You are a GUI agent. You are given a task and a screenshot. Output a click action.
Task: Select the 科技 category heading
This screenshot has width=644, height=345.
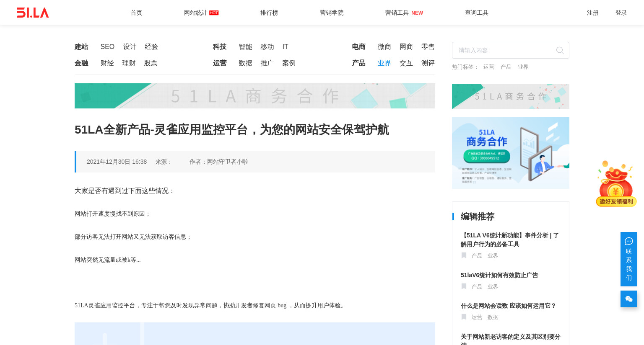[x=220, y=47]
